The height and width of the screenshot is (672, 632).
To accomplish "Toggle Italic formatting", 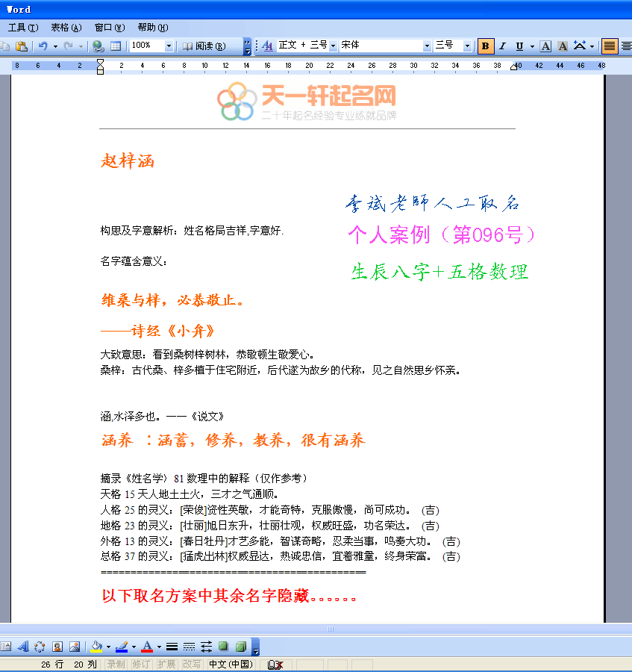I will [x=503, y=46].
